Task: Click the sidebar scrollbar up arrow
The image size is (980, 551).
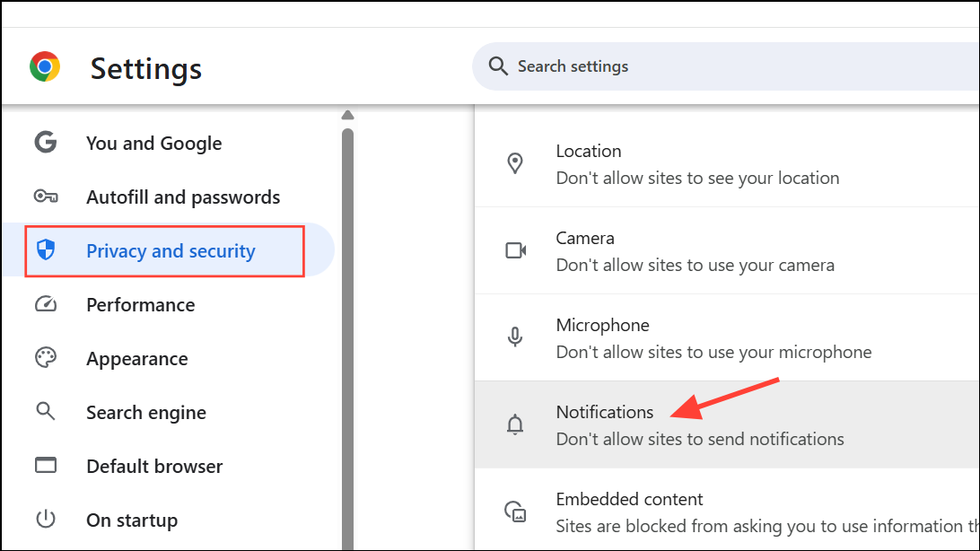Action: (348, 115)
